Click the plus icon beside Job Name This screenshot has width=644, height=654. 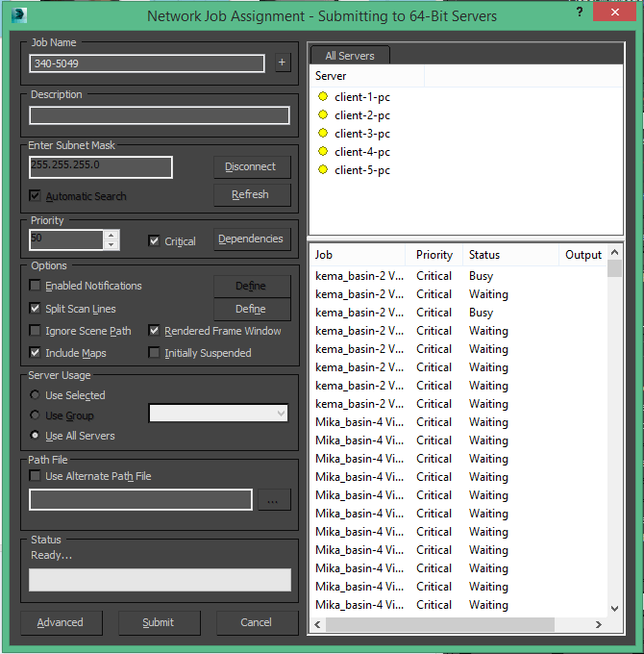pos(282,63)
